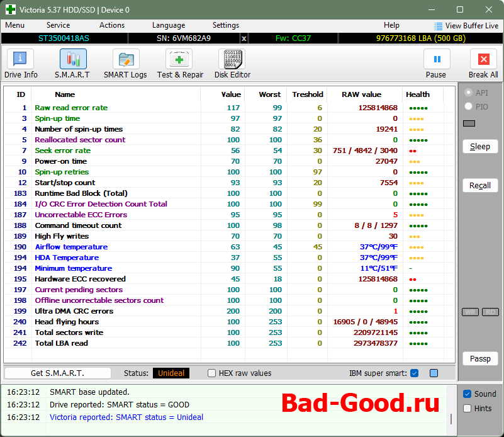
Task: Click the Get S.M.A.R.T. button
Action: point(58,373)
